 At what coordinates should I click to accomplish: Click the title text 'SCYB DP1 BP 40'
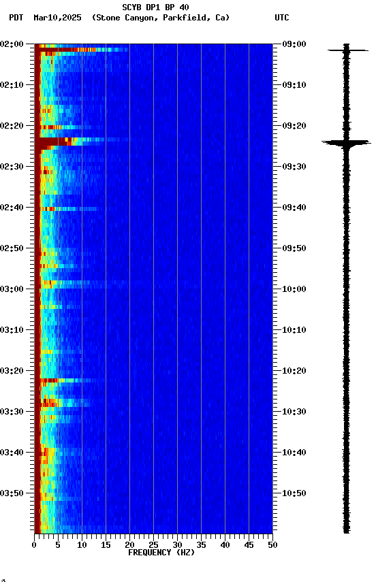point(155,7)
